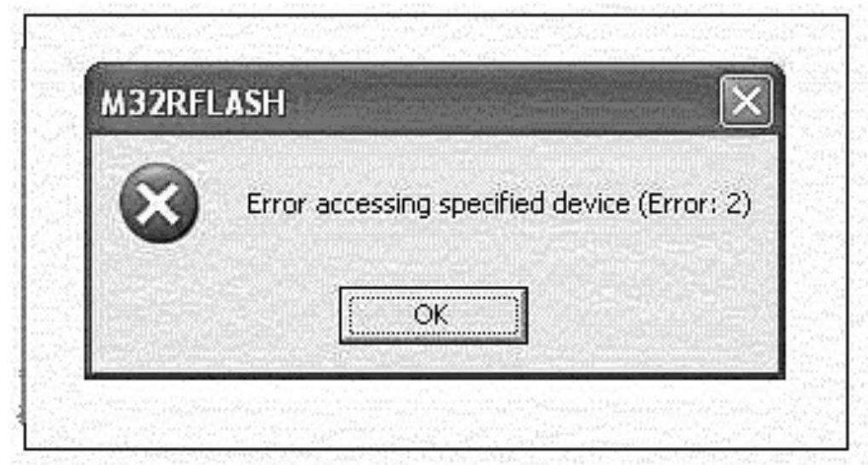Dismiss the error by choosing OK
This screenshot has height=465, width=868.
(434, 315)
